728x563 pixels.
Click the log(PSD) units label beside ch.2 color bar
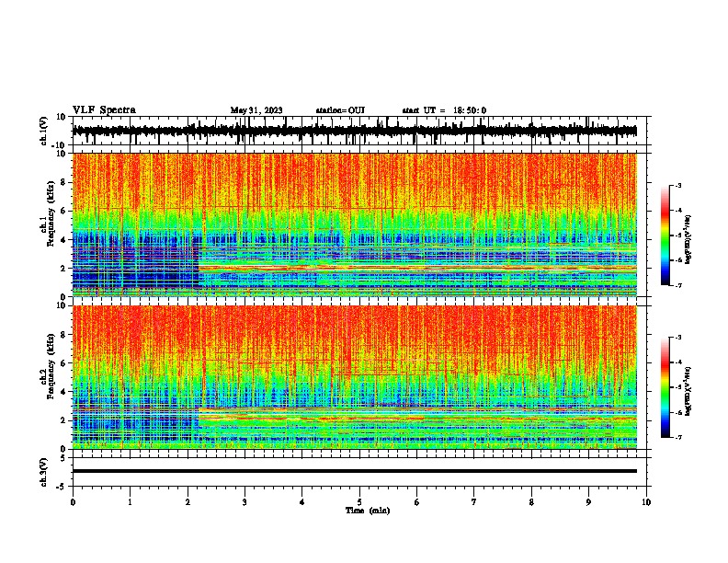688,391
